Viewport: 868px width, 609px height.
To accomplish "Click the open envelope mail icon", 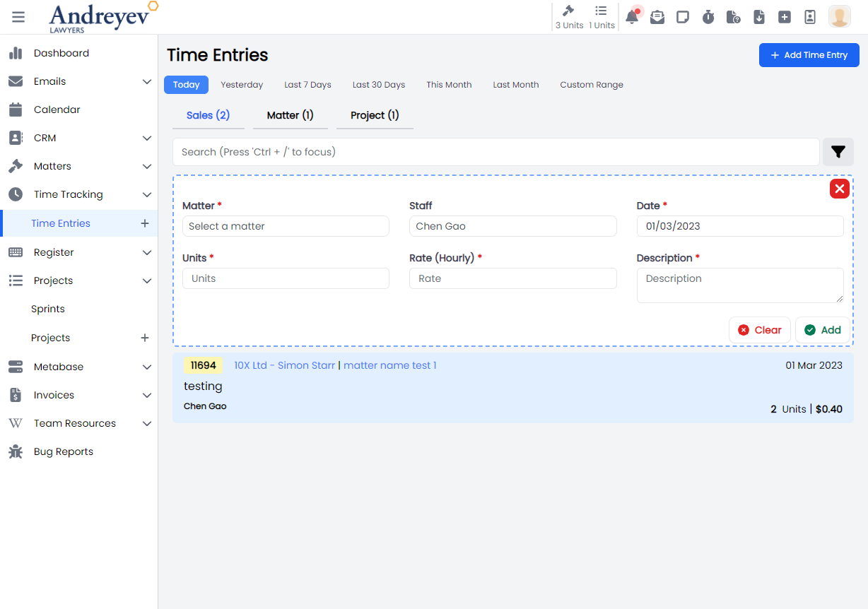I will pyautogui.click(x=657, y=17).
